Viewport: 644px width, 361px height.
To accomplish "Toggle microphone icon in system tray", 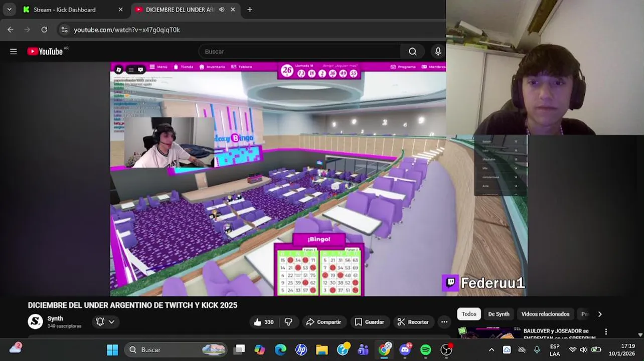I will (x=537, y=349).
